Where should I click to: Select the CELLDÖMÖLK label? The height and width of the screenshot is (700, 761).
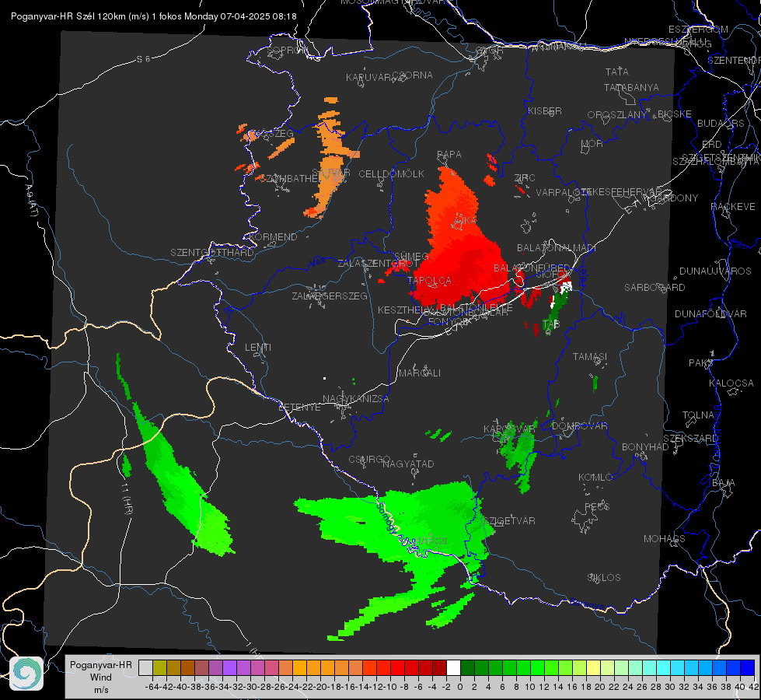click(x=391, y=174)
